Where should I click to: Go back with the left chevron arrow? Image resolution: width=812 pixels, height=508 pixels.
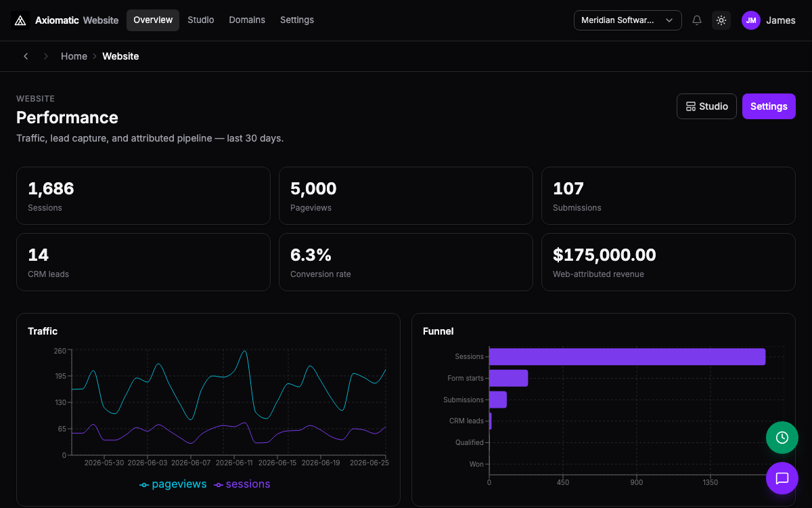coord(26,56)
